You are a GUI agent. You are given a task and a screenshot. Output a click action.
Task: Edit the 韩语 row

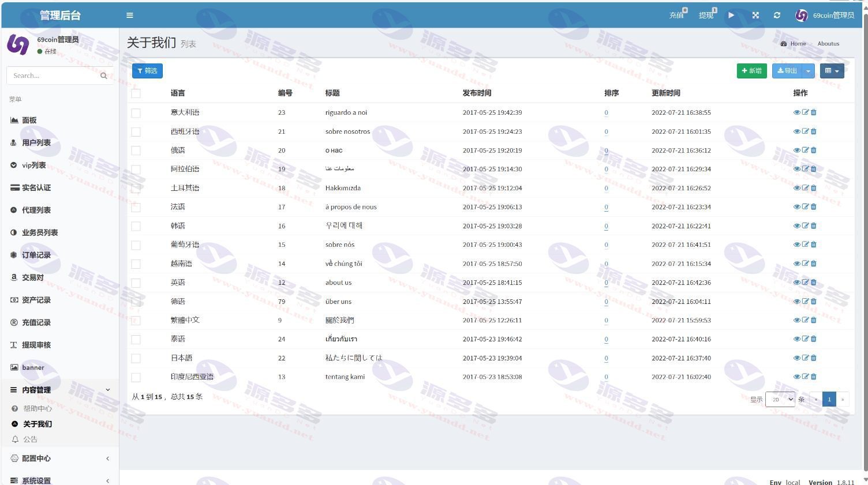pos(806,225)
